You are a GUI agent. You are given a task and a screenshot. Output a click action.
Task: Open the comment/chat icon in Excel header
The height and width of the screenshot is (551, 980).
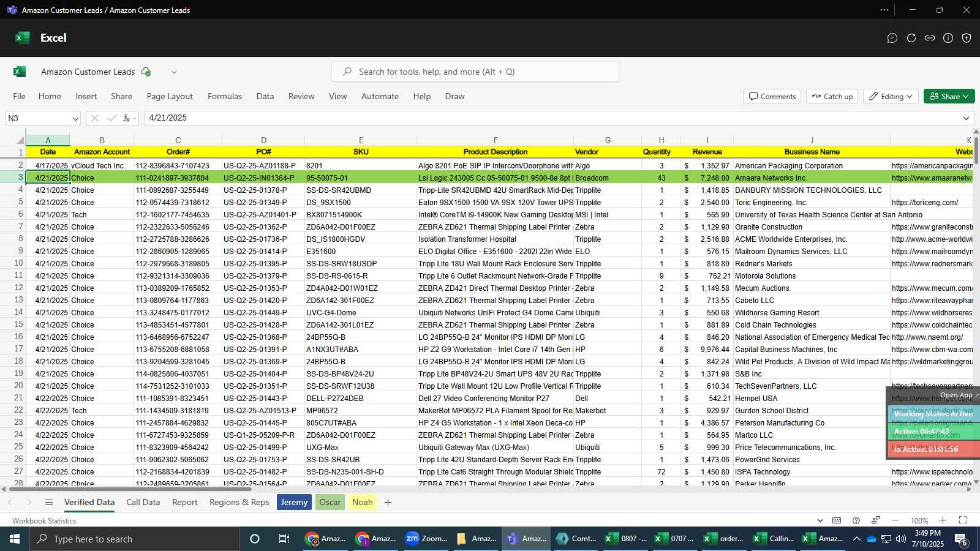click(892, 38)
